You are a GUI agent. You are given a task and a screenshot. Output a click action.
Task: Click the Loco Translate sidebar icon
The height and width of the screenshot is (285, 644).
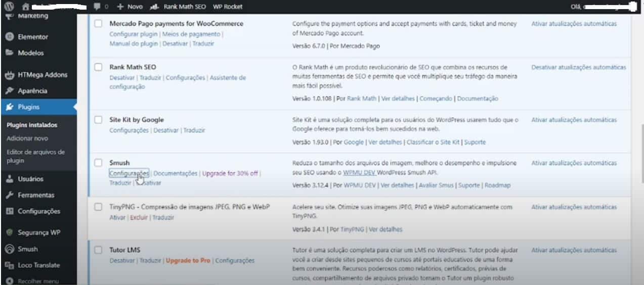[9, 265]
